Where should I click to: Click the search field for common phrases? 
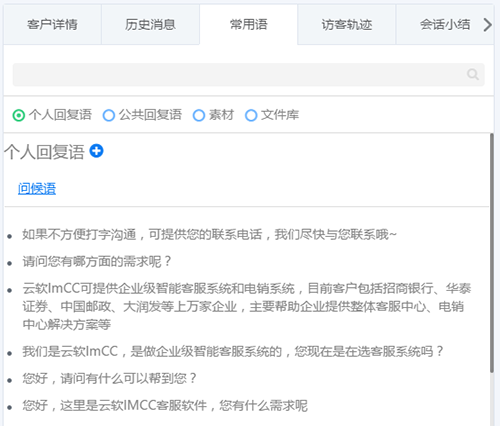coord(248,74)
